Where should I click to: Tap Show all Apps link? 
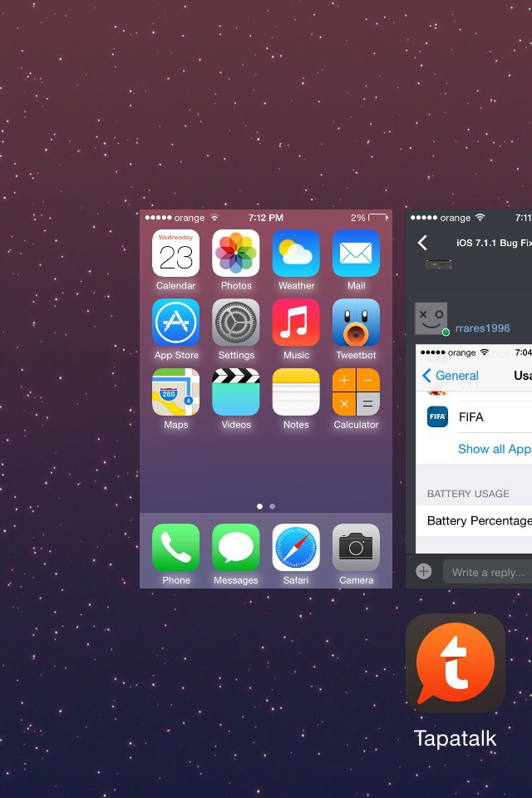click(495, 449)
